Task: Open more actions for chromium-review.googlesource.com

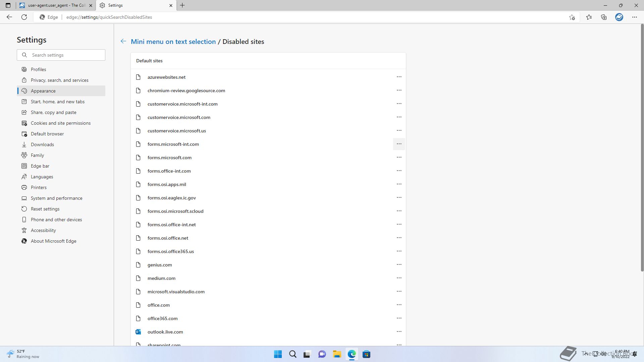Action: coord(399,90)
